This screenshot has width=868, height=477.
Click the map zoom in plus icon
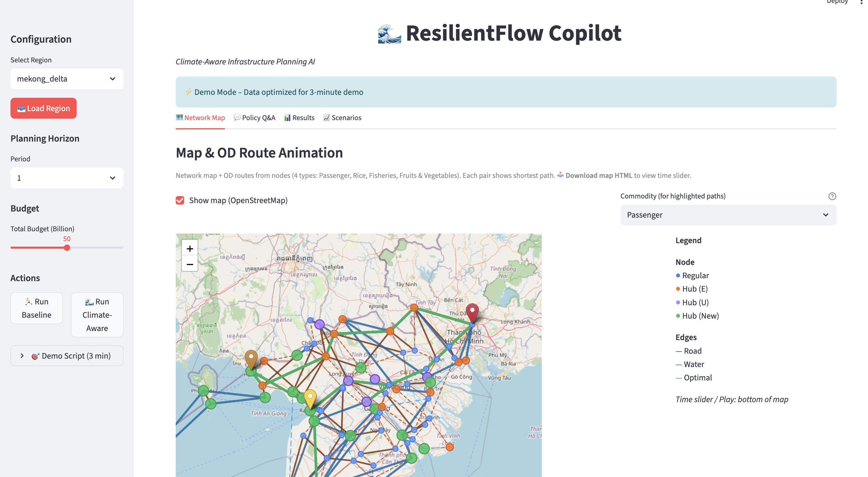(x=190, y=248)
